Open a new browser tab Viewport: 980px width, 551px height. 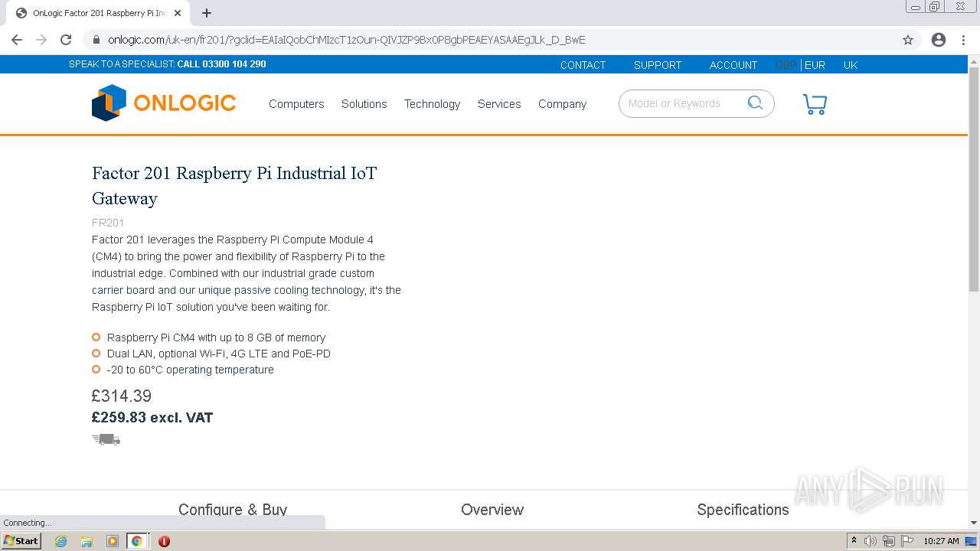click(x=207, y=13)
